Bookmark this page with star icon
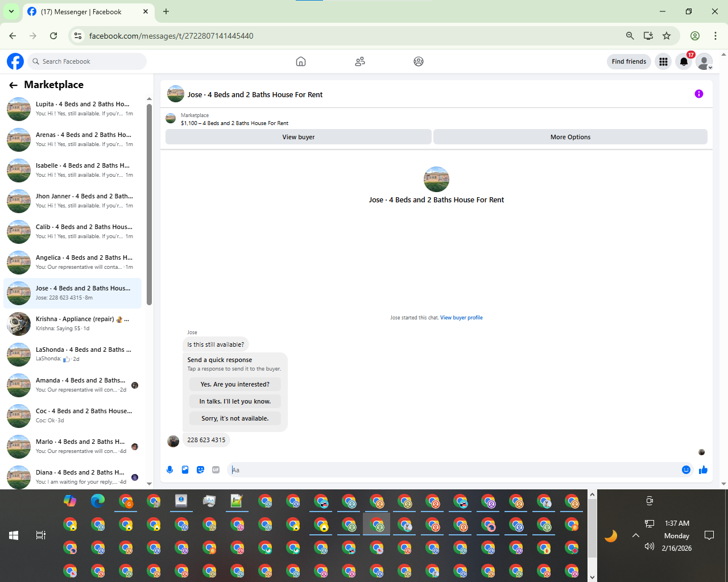The image size is (728, 582). point(667,36)
